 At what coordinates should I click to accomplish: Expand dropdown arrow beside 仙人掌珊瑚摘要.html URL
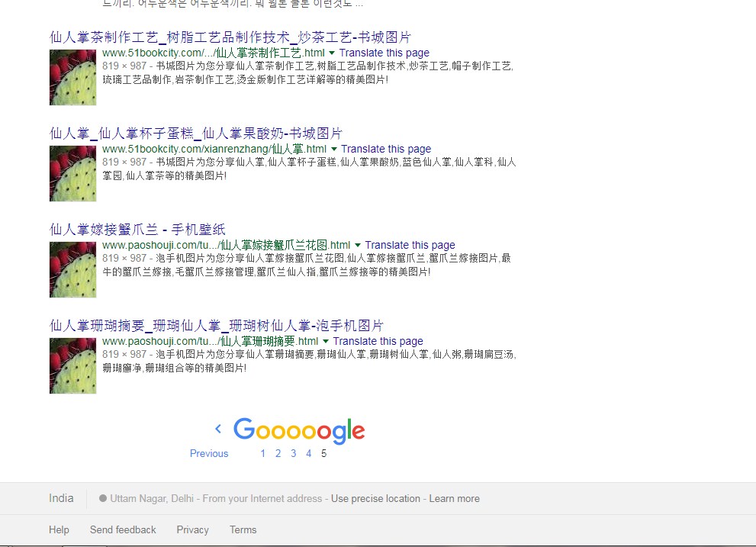[x=326, y=341]
